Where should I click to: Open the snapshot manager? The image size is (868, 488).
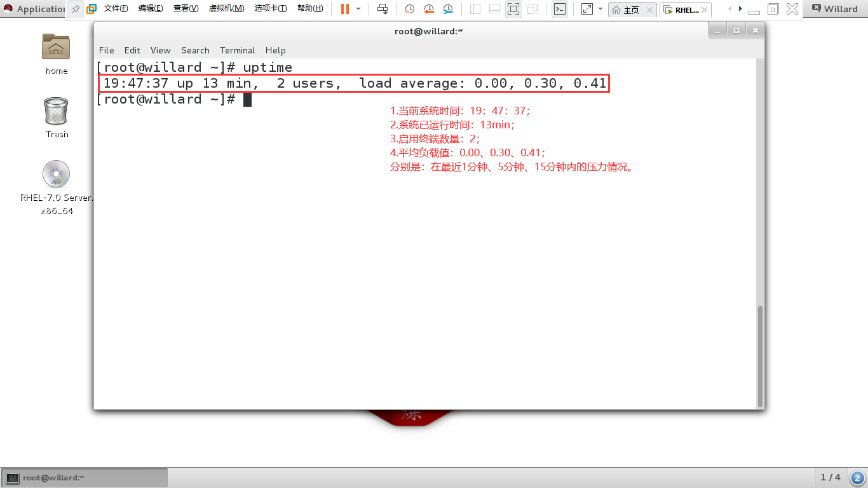(447, 10)
